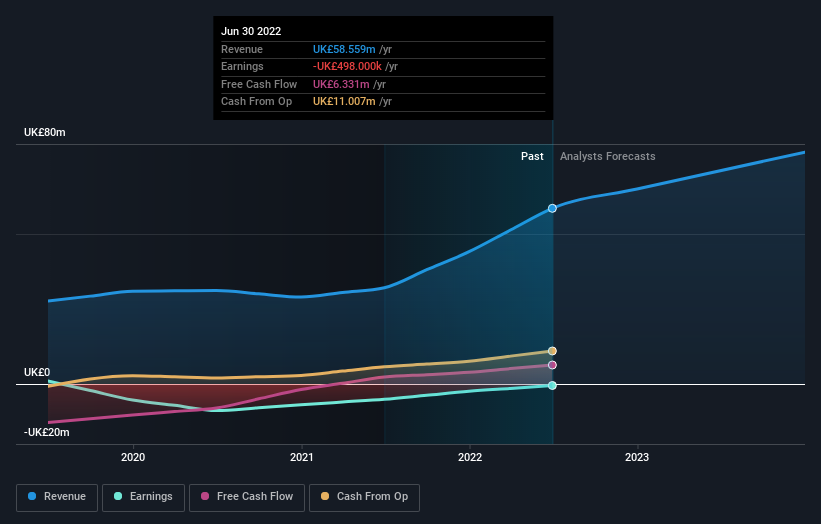Click the UK£80m y-axis label
The image size is (821, 524).
tap(45, 132)
